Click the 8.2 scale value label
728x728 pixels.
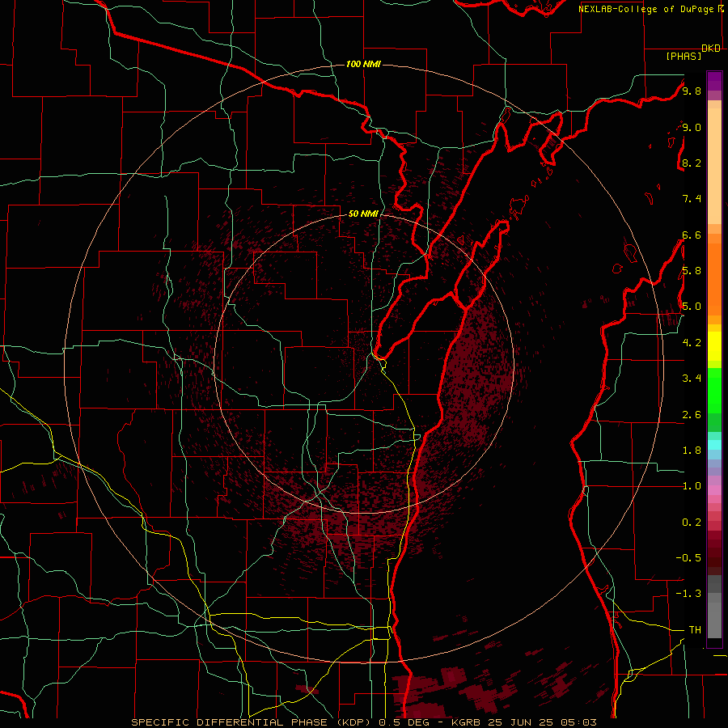pos(692,163)
